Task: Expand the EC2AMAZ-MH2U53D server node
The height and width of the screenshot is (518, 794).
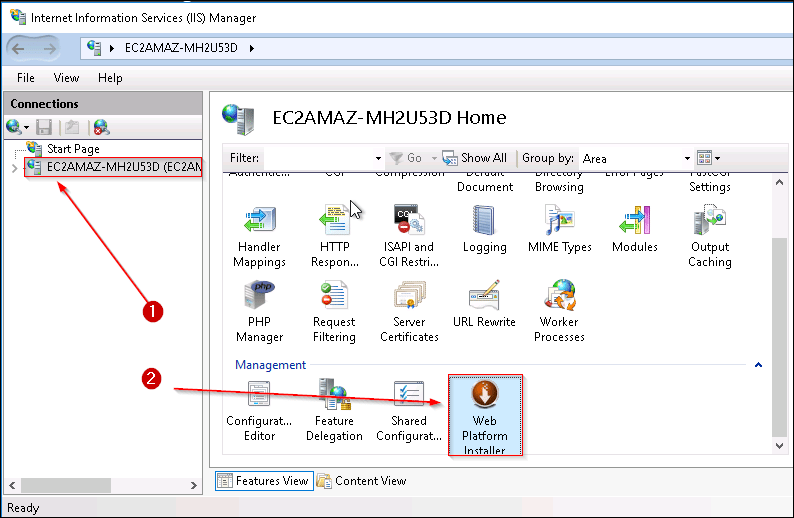Action: click(x=15, y=168)
